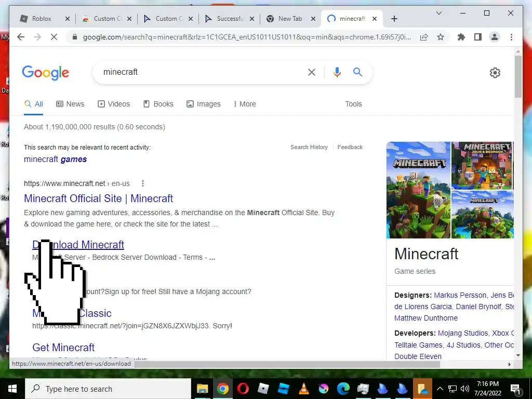Viewport: 532px width, 399px height.
Task: Open the new tab plus button
Action: pyautogui.click(x=394, y=19)
